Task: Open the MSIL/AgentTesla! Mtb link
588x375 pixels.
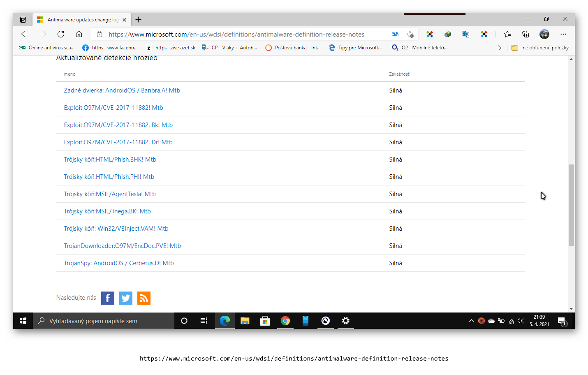Action: (x=110, y=194)
